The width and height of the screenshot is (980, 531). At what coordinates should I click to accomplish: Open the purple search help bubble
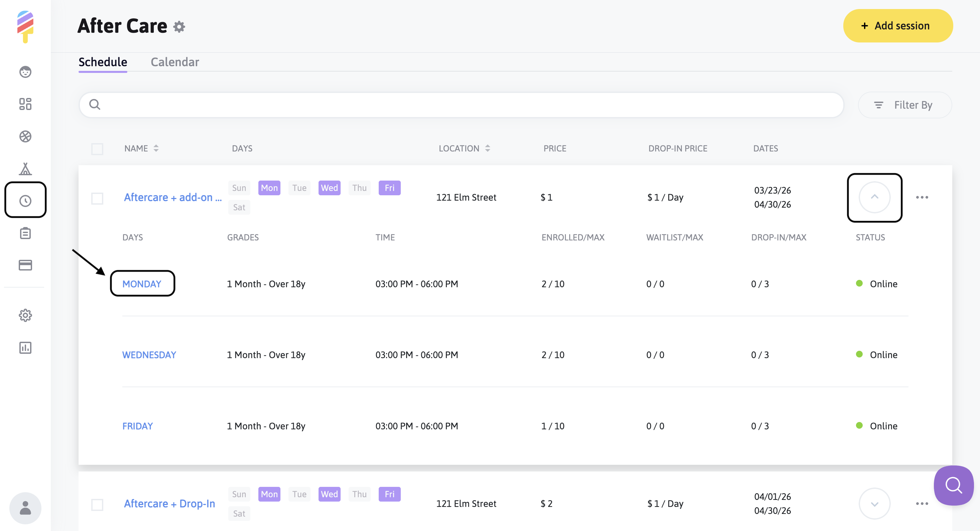[x=953, y=485]
